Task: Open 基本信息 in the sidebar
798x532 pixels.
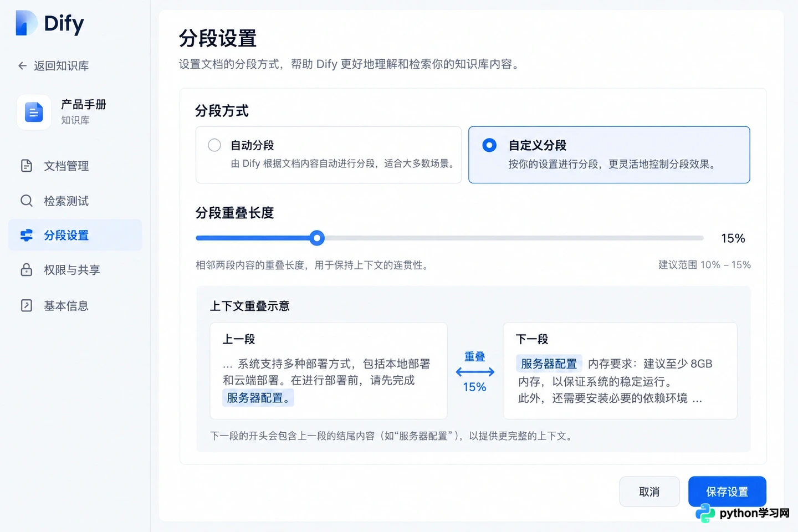Action: point(75,305)
